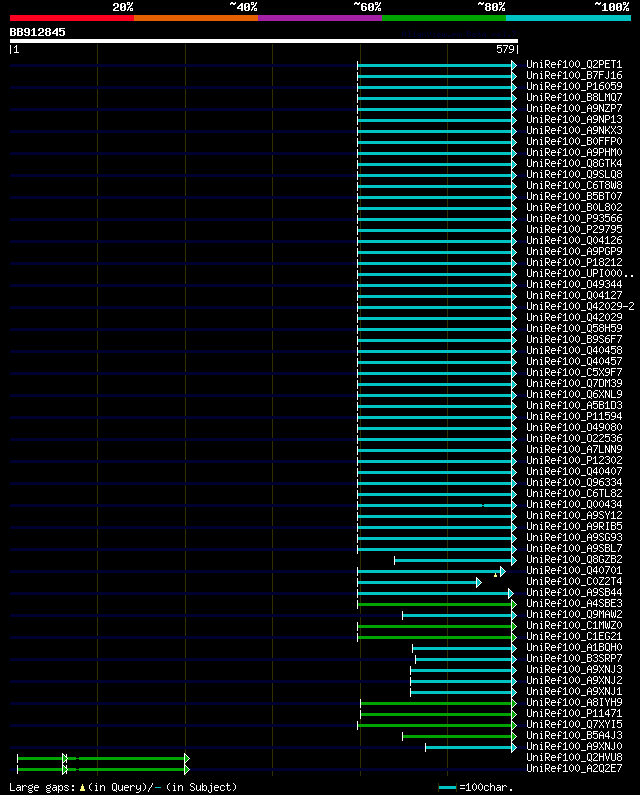Select the UniRef100_C1EG21 label
This screenshot has width=640, height=795.
pos(574,636)
